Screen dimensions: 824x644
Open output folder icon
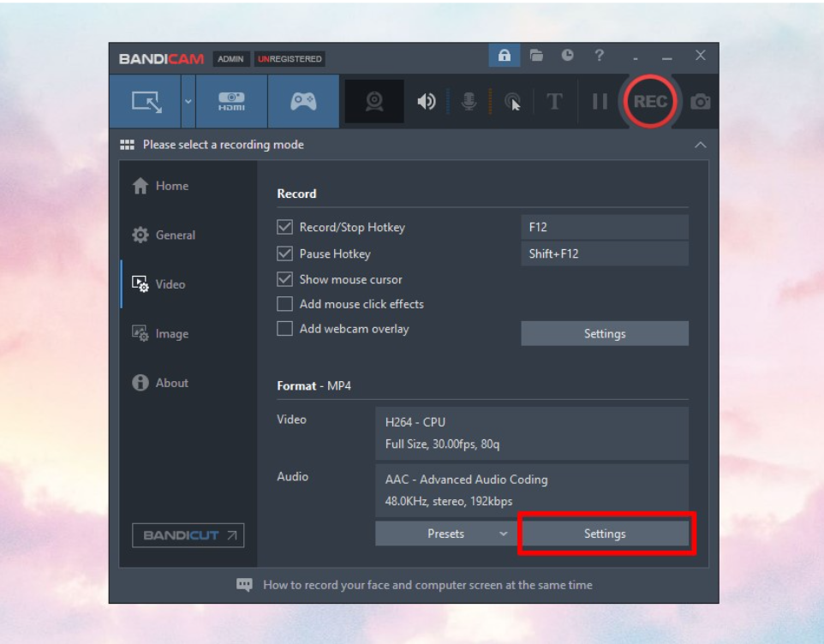click(536, 55)
